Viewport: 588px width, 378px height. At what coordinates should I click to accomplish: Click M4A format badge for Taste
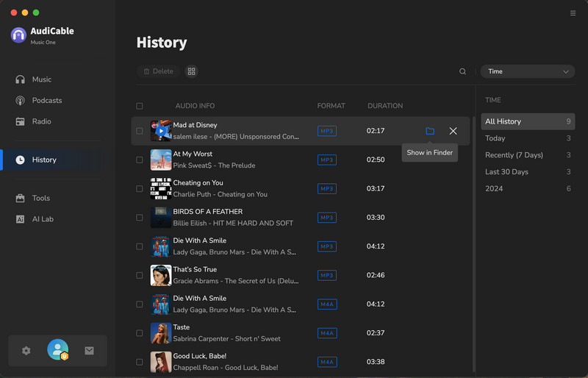click(327, 333)
